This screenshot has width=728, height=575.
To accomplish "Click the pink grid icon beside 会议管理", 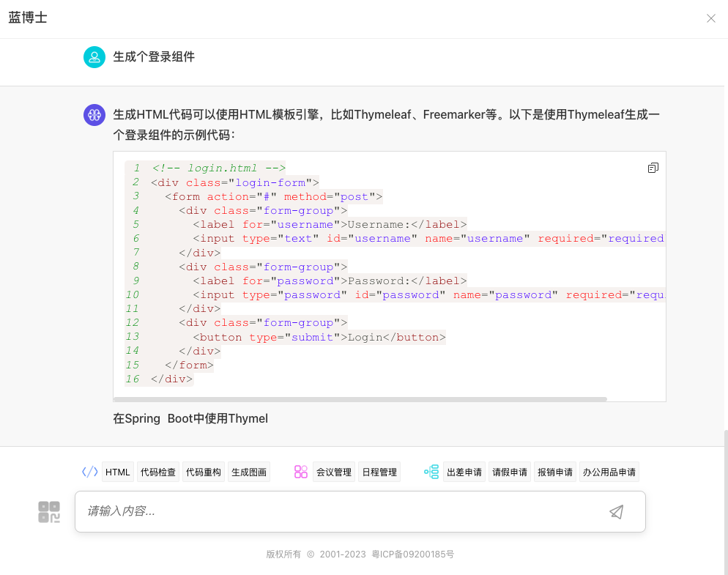I will 301,472.
